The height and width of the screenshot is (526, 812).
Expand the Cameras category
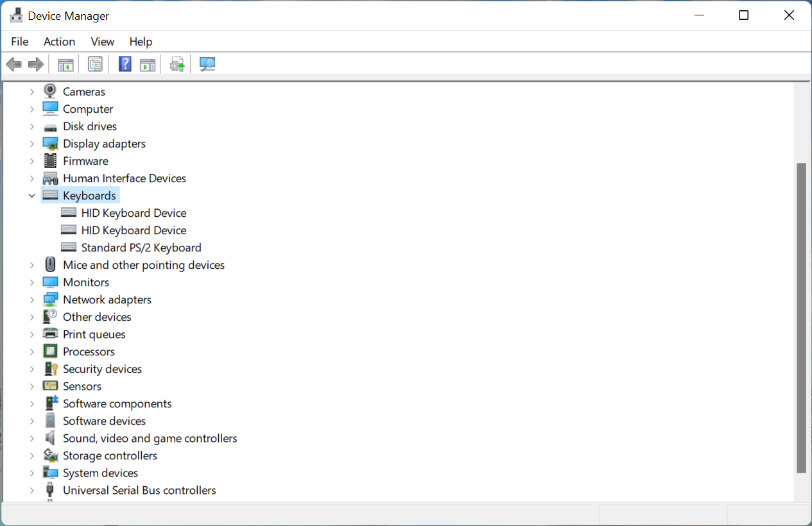[31, 92]
